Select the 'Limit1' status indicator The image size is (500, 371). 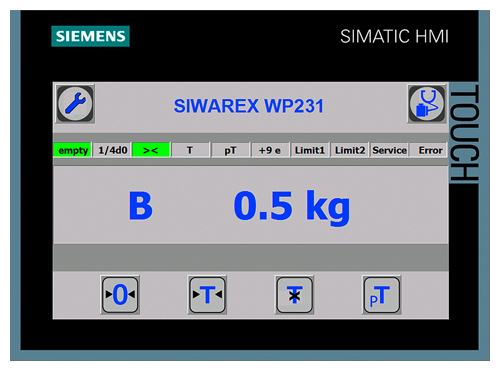tap(310, 150)
